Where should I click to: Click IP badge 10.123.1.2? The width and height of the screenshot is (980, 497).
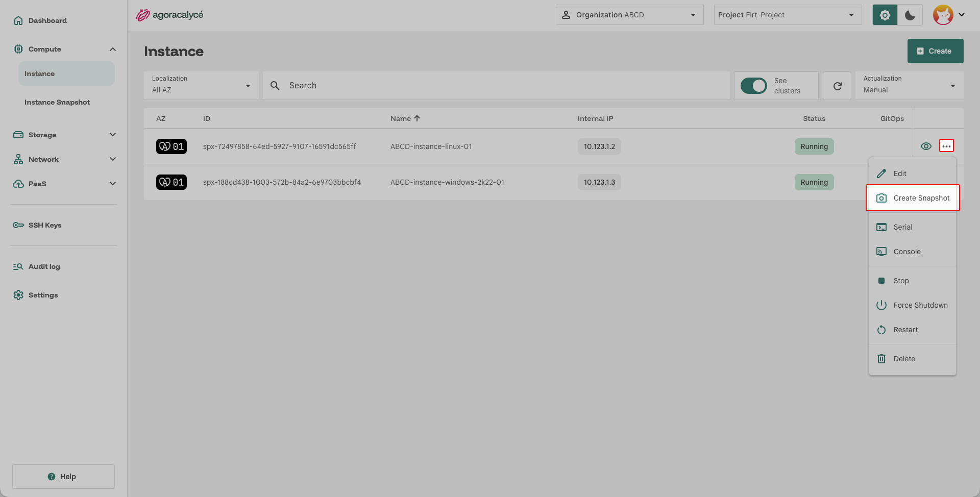coord(599,146)
